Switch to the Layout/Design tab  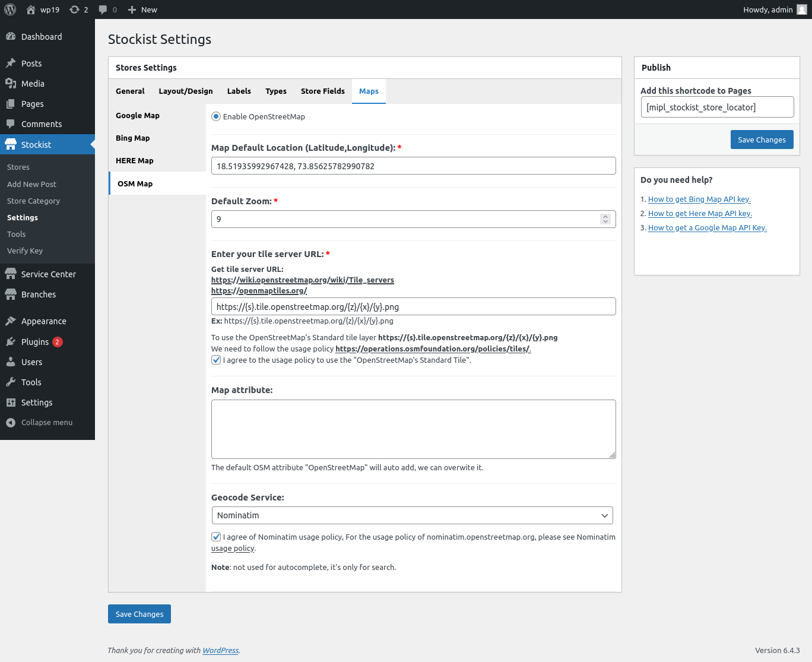point(185,91)
